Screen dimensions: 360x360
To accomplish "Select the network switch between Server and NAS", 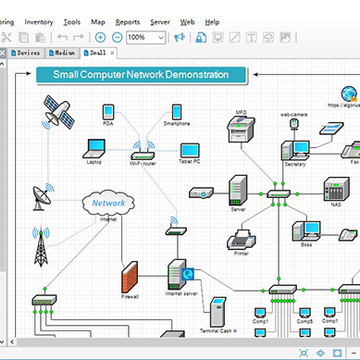I will (x=279, y=194).
